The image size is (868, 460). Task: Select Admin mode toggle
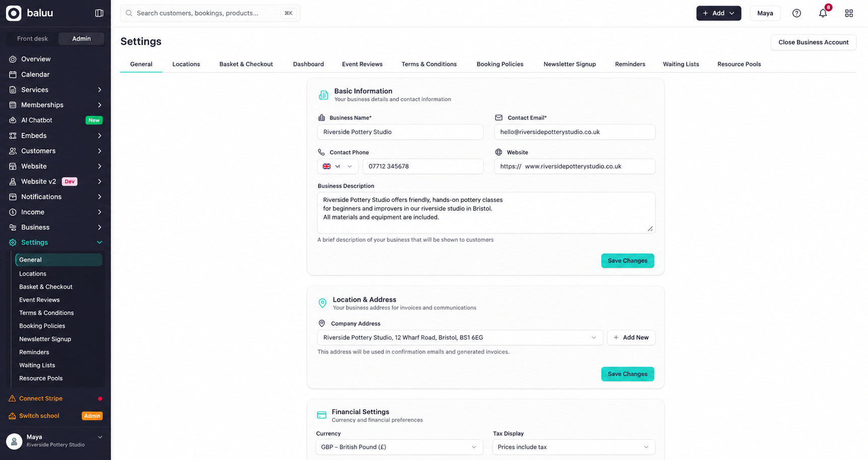click(81, 39)
